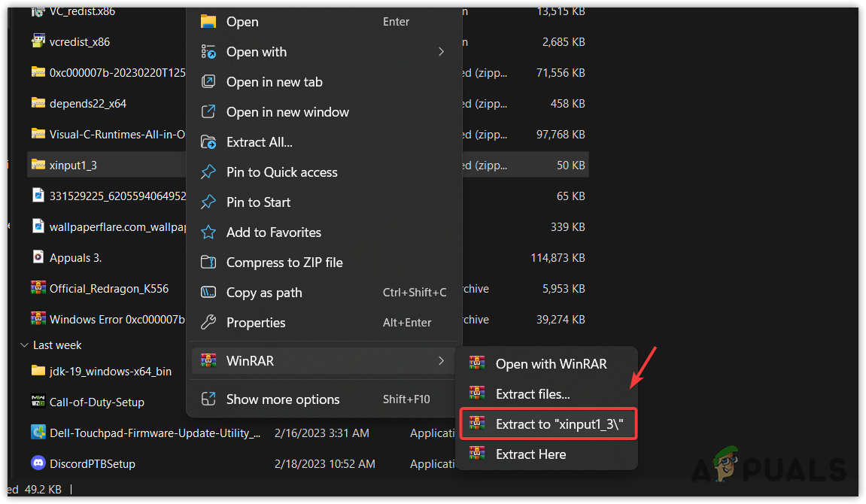The height and width of the screenshot is (504, 866).
Task: Select the Pin to Quick access icon
Action: click(208, 172)
